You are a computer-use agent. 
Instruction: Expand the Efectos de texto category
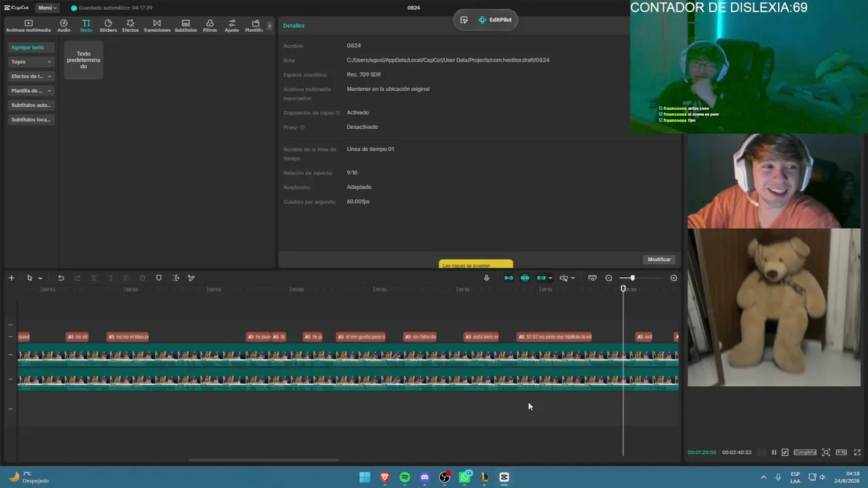(x=31, y=76)
